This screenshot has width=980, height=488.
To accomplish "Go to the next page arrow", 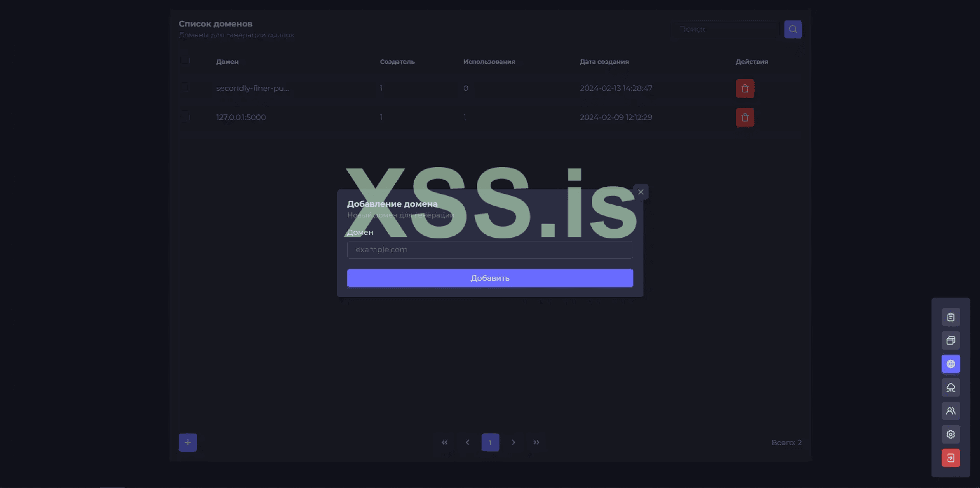I will tap(513, 443).
